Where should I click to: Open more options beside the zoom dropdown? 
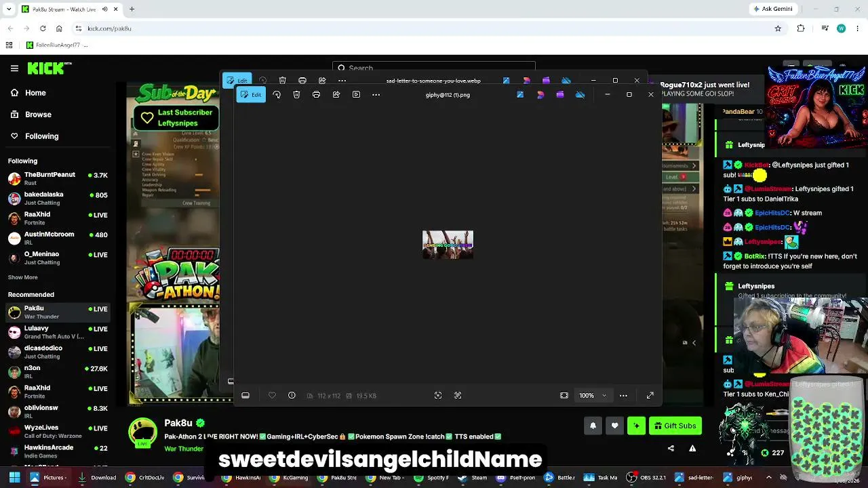(623, 396)
